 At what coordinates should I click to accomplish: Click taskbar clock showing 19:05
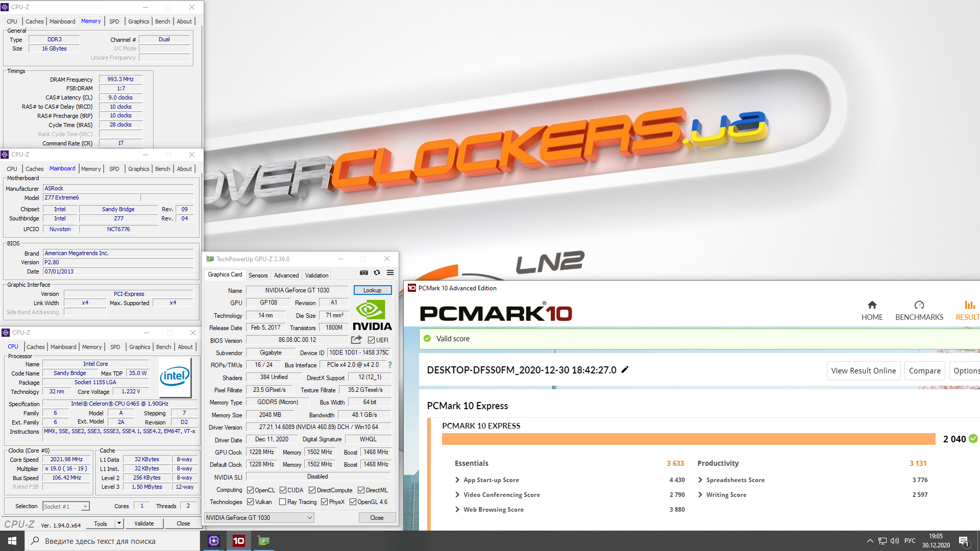click(x=936, y=541)
